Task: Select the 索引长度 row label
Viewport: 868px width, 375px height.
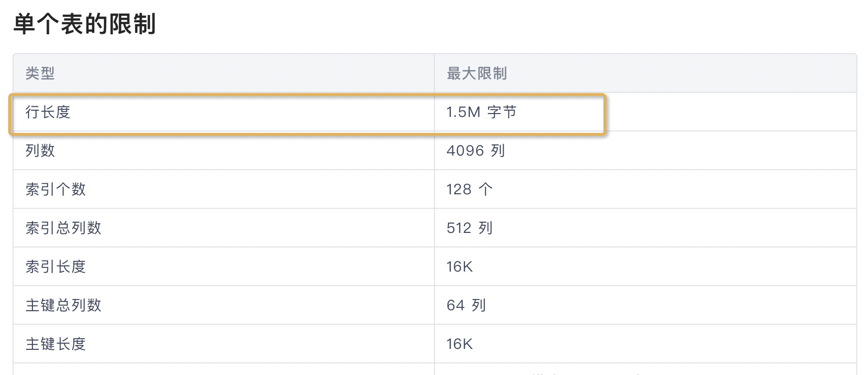Action: coord(56,267)
